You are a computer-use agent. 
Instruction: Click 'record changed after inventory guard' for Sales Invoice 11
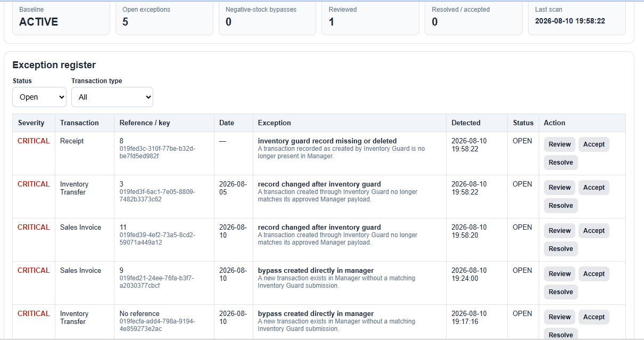click(319, 227)
